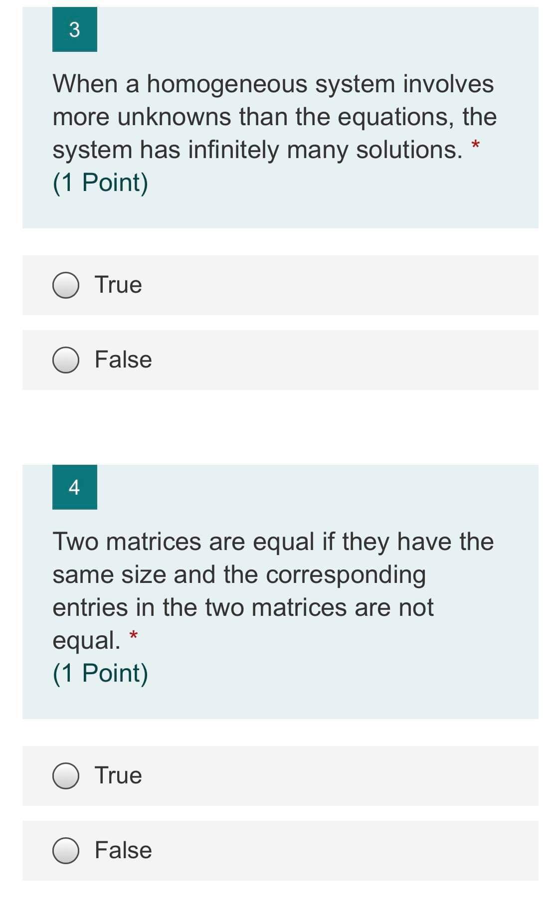Click the question 3 header area
The width and height of the screenshot is (560, 924).
[279, 115]
